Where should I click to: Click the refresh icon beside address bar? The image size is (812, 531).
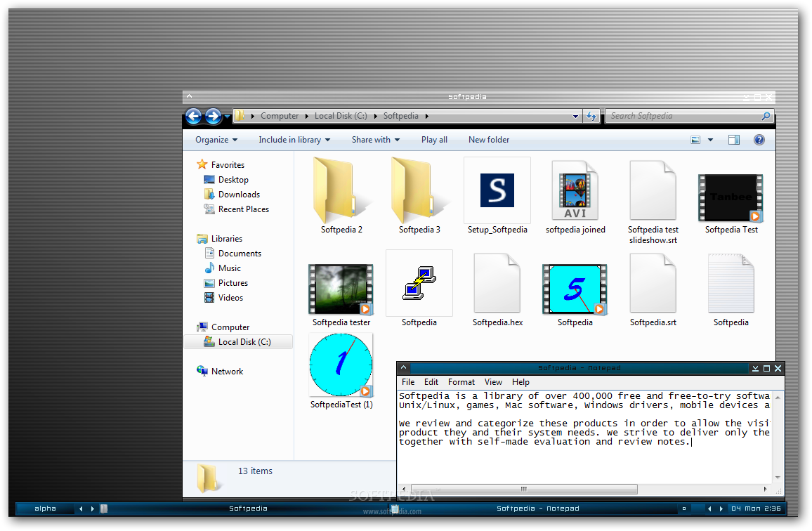(x=591, y=117)
